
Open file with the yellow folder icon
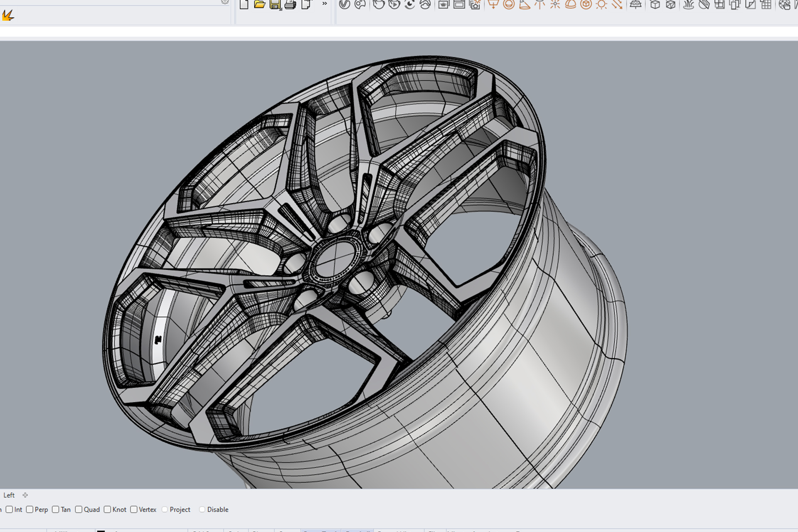pyautogui.click(x=259, y=4)
